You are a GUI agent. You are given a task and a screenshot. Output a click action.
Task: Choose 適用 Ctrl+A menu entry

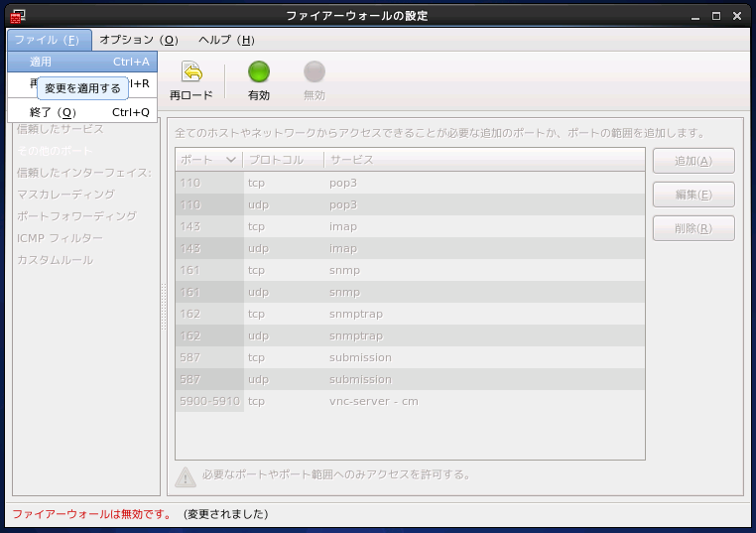pos(82,62)
